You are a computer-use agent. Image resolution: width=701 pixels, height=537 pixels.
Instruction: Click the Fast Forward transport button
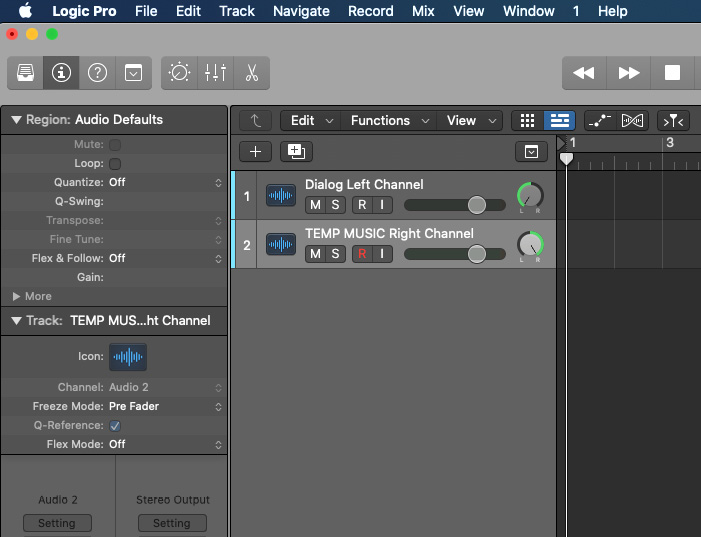tap(629, 72)
